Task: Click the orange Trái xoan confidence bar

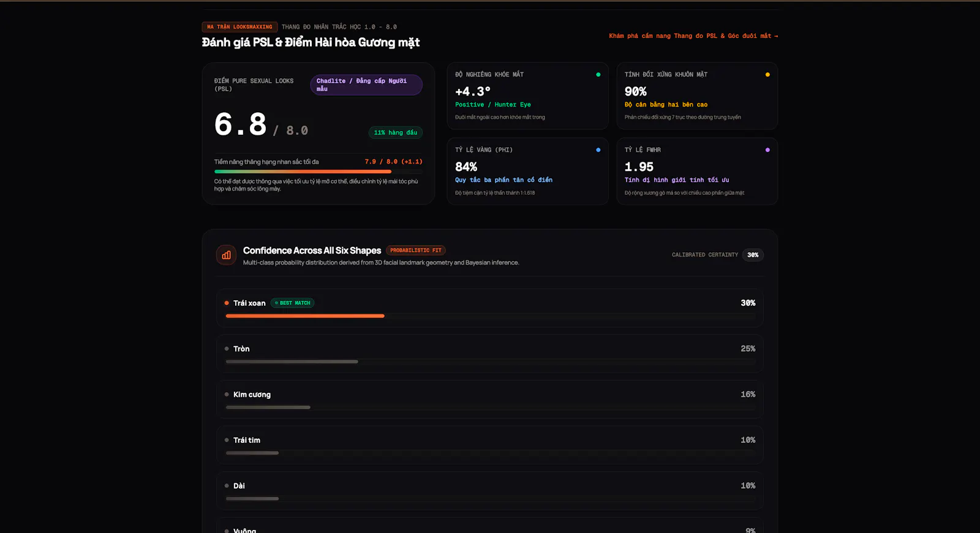Action: coord(305,316)
